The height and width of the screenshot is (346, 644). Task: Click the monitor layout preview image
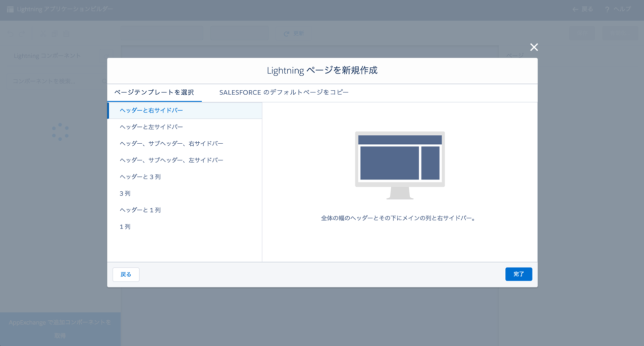[x=400, y=166]
